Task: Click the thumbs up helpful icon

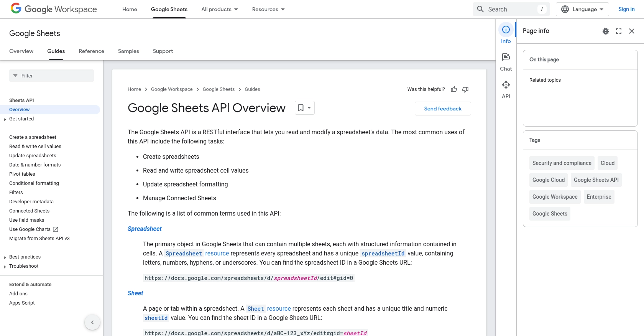Action: tap(454, 89)
